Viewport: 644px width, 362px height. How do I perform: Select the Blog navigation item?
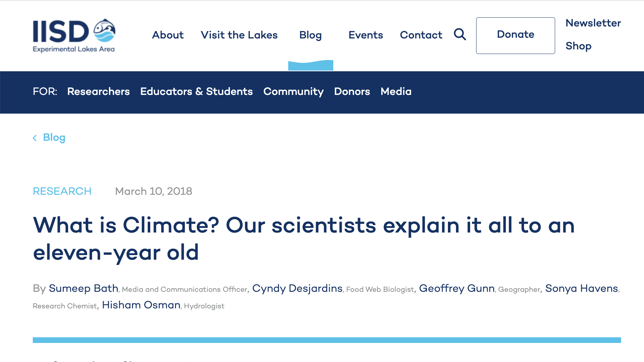pyautogui.click(x=310, y=35)
